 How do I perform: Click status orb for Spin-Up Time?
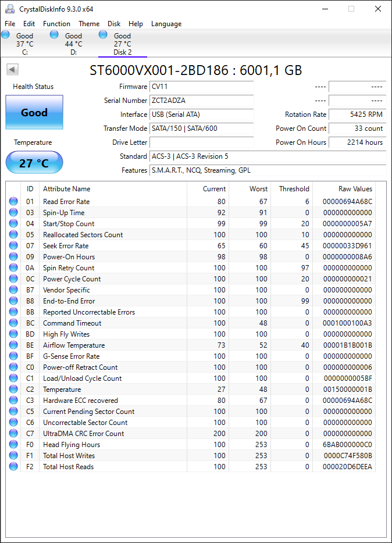[x=13, y=212]
